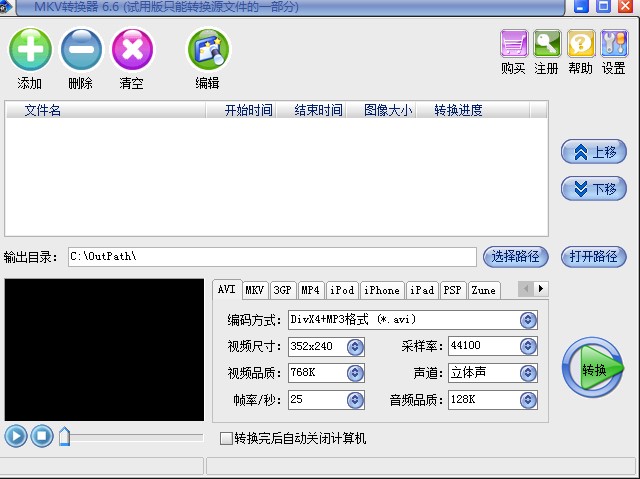Open the 帮助 help icon
Viewport: 640px width, 479px height.
(581, 43)
